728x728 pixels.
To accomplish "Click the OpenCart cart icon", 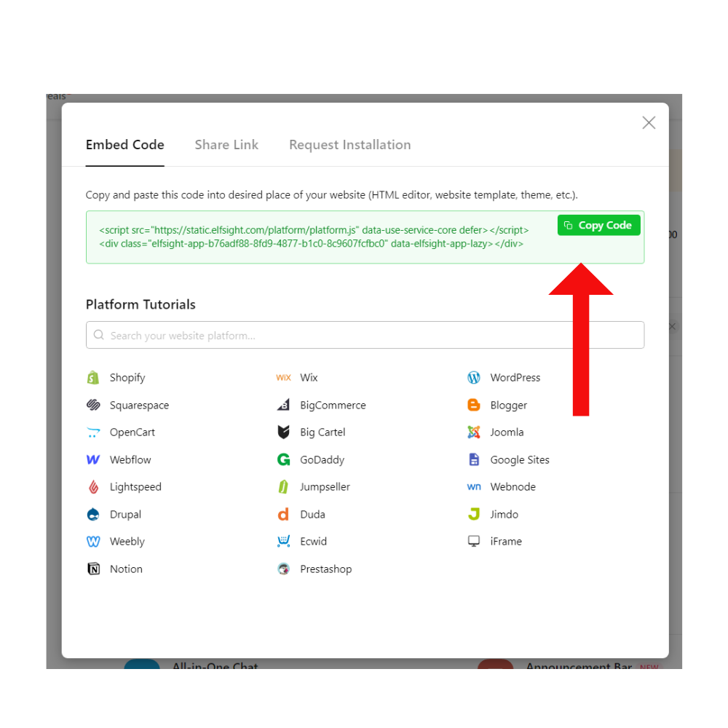I will tap(93, 432).
